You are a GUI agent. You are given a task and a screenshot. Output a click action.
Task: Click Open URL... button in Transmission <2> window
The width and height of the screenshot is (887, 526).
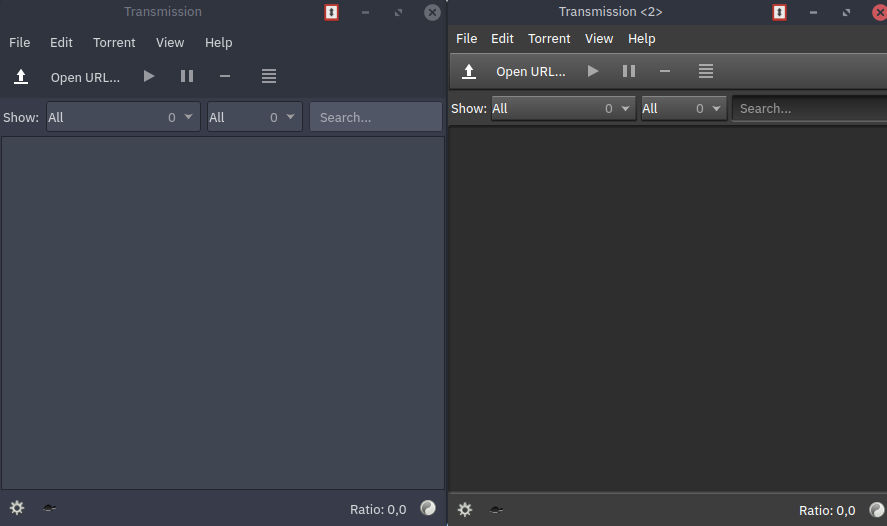[531, 71]
